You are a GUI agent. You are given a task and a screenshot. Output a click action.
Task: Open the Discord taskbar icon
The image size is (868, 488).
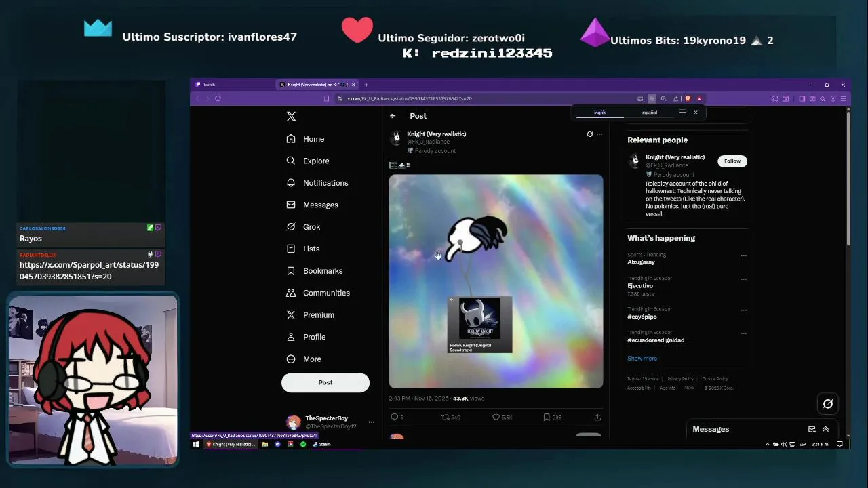pyautogui.click(x=277, y=444)
